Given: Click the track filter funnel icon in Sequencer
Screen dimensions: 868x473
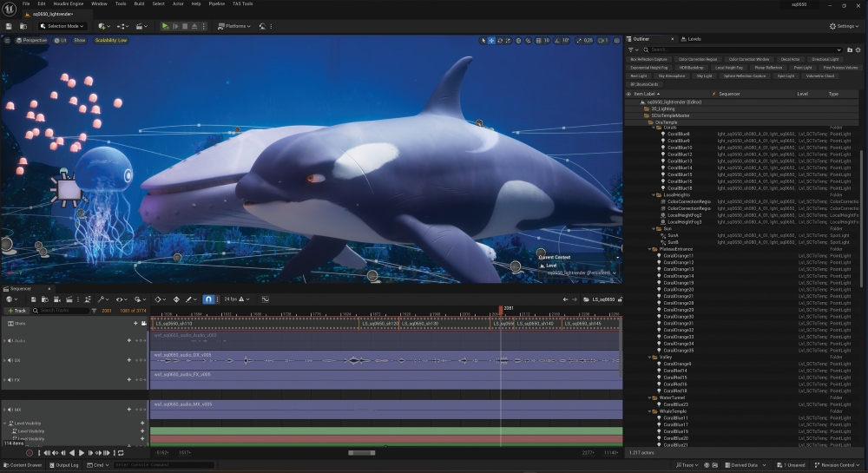Looking at the screenshot, I should (x=94, y=311).
